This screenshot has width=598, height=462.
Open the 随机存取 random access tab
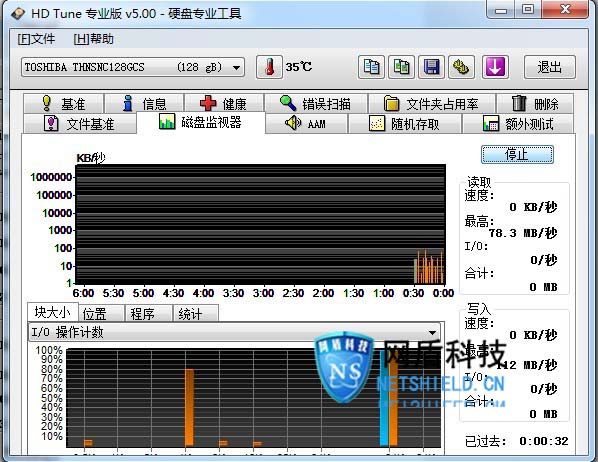tap(405, 124)
